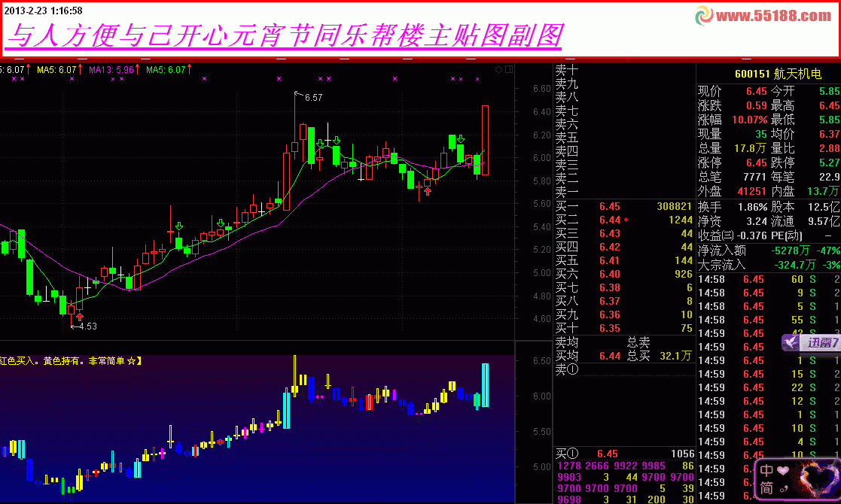Click the 涨幅 10.07% value

pyautogui.click(x=749, y=120)
